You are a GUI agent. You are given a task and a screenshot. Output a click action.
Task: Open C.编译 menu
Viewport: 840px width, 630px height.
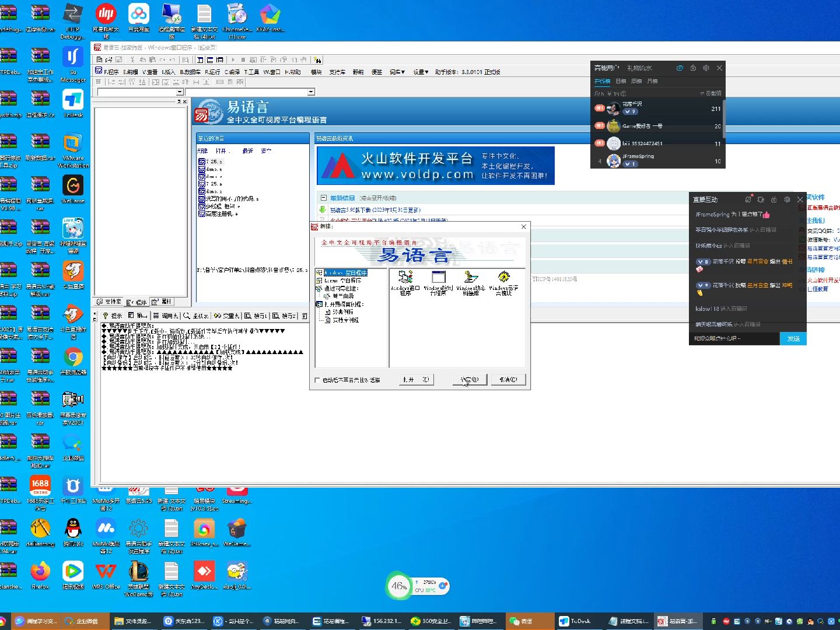[x=232, y=72]
